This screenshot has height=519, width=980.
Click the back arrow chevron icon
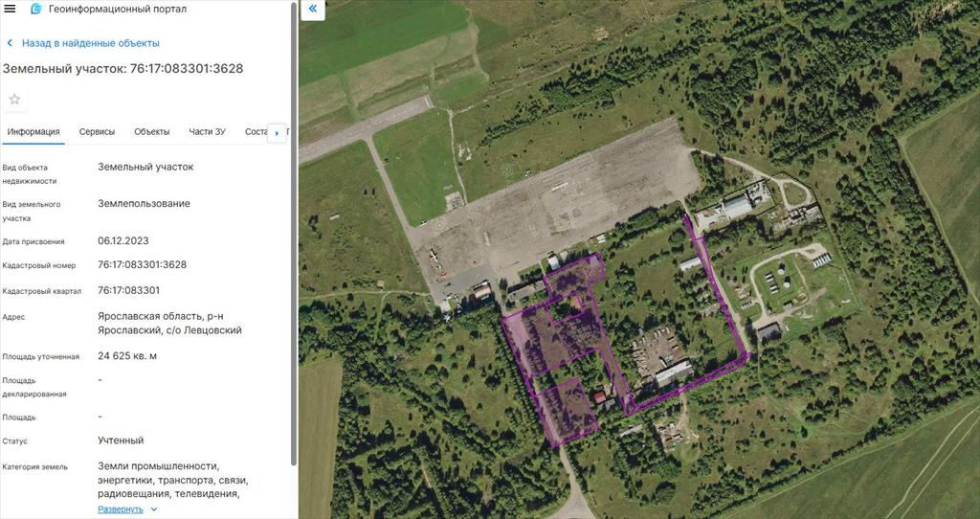(10, 43)
